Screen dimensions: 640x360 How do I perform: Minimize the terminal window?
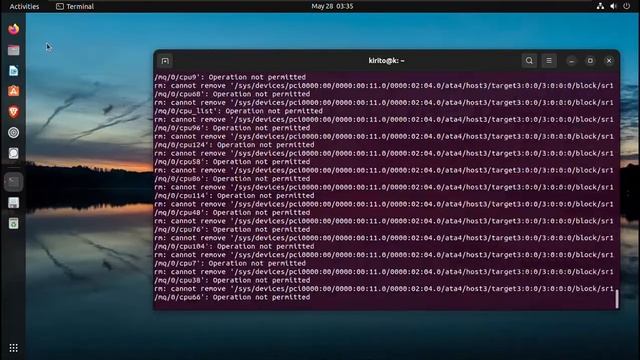click(571, 61)
